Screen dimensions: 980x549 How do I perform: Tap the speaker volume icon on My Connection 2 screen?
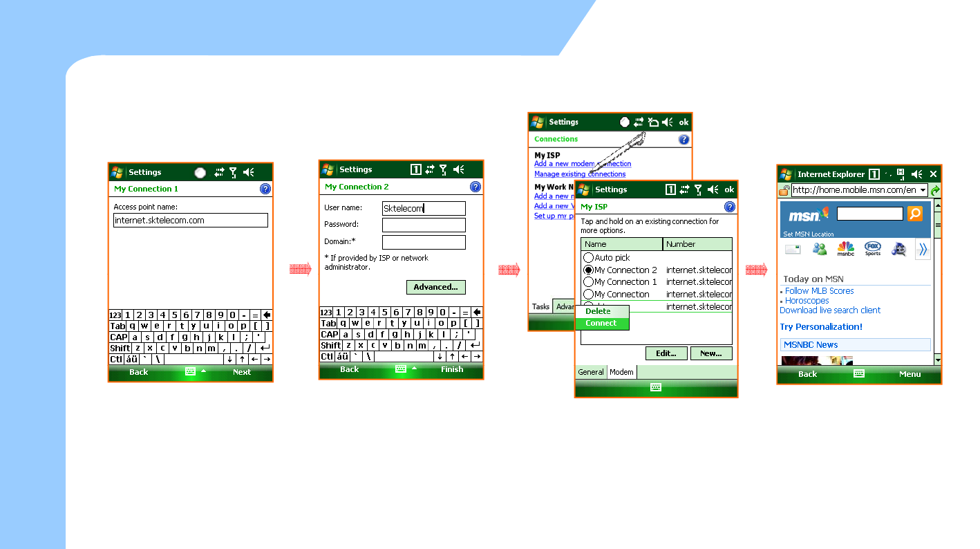tap(459, 169)
